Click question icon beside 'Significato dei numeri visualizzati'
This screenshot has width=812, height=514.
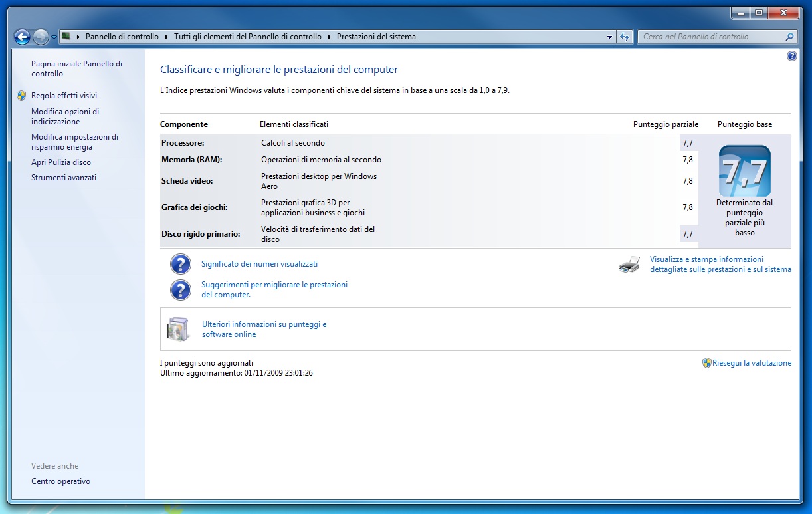click(x=181, y=264)
